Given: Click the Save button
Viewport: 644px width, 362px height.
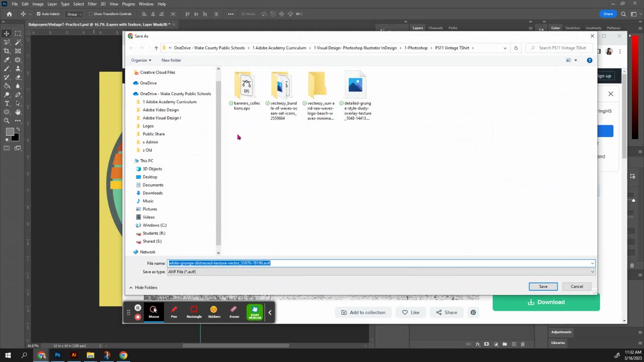Looking at the screenshot, I should [543, 287].
